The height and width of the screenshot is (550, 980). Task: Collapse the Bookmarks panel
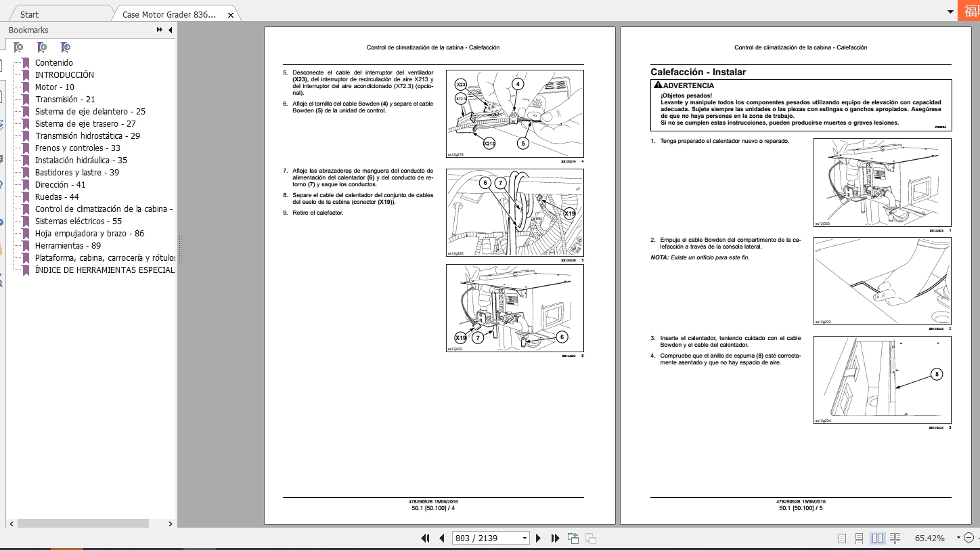pyautogui.click(x=170, y=30)
